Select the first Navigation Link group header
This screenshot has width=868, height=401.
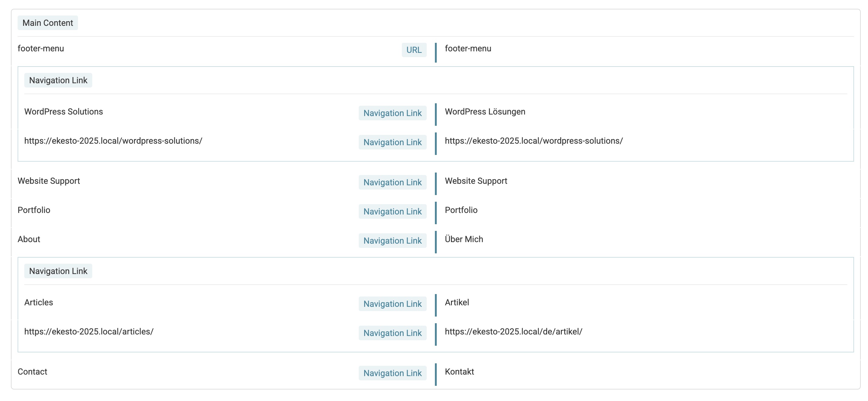(x=58, y=80)
